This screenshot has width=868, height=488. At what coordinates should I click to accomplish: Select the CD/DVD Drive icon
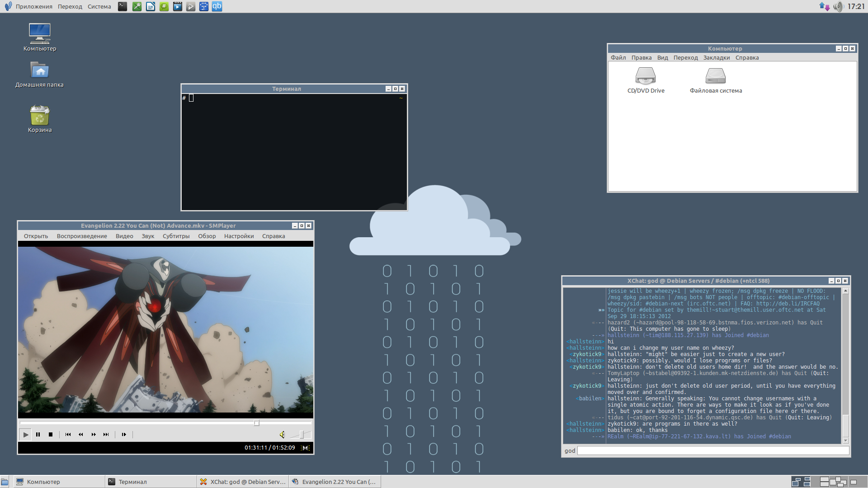(x=646, y=80)
